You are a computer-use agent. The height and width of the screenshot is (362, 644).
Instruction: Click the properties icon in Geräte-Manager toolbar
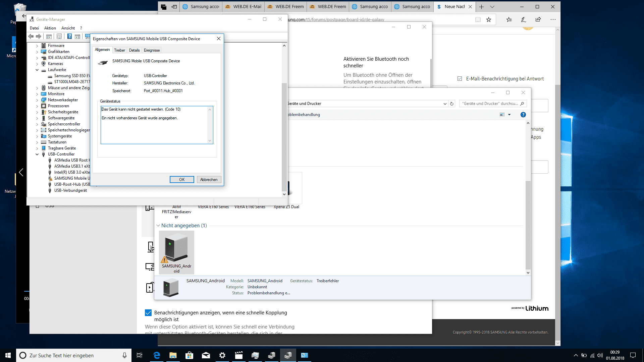(59, 37)
